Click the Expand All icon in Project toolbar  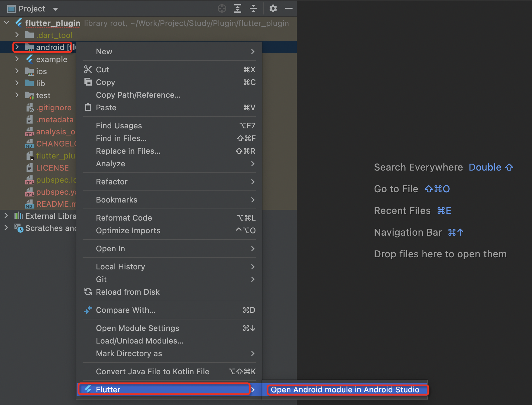click(238, 8)
